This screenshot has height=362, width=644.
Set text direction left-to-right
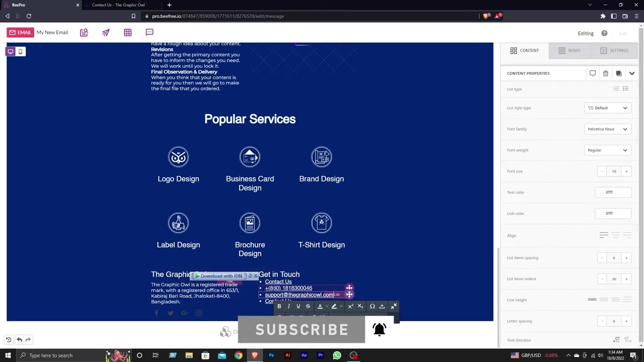point(616,340)
